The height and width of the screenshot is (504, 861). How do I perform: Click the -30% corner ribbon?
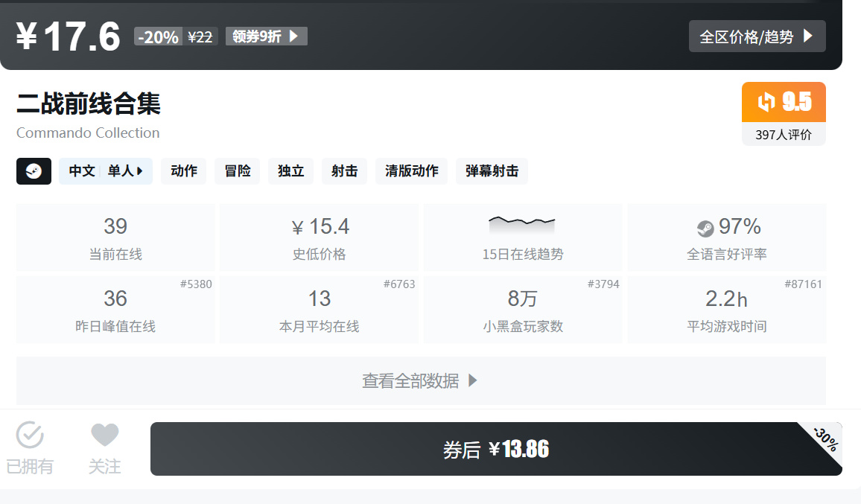[825, 439]
